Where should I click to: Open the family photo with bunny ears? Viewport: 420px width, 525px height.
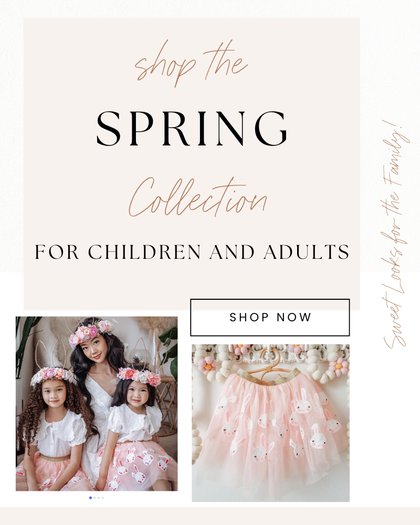97,404
